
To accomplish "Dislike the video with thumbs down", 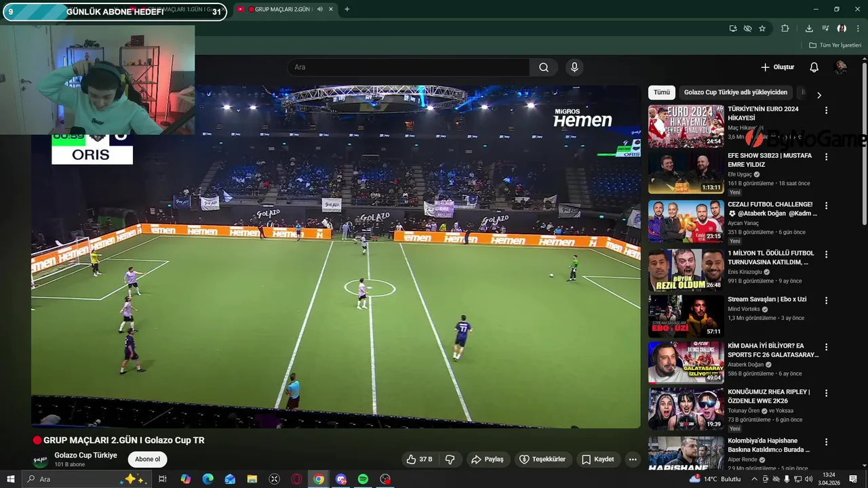I will pos(450,460).
